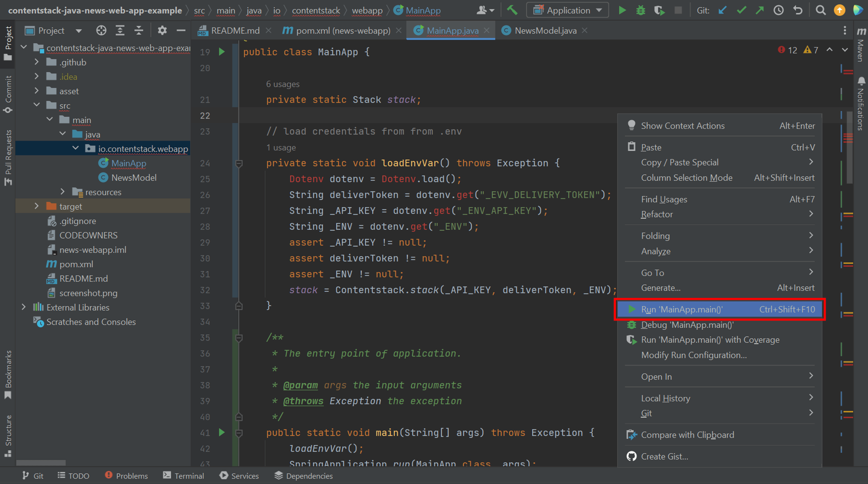
Task: Collapse the io.contentstack.webapp package
Action: [x=75, y=148]
